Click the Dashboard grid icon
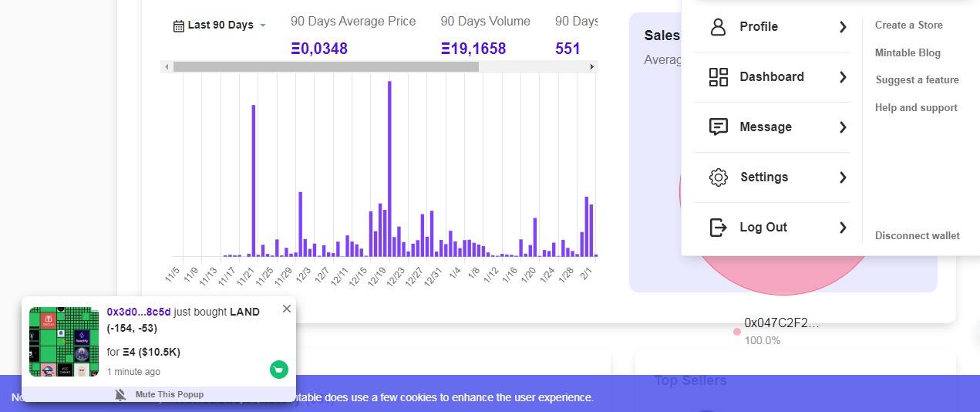 pos(718,77)
